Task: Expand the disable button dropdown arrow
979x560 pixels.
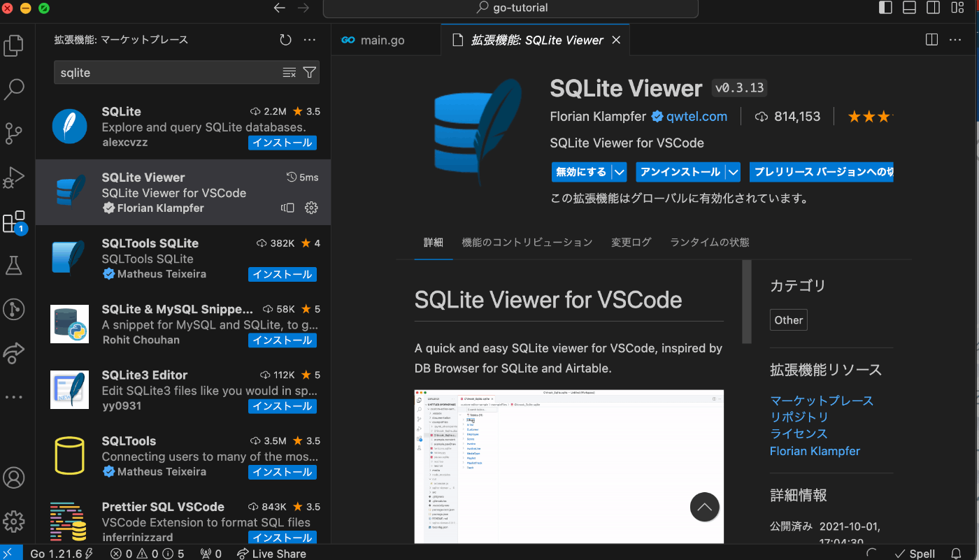Action: pos(619,172)
